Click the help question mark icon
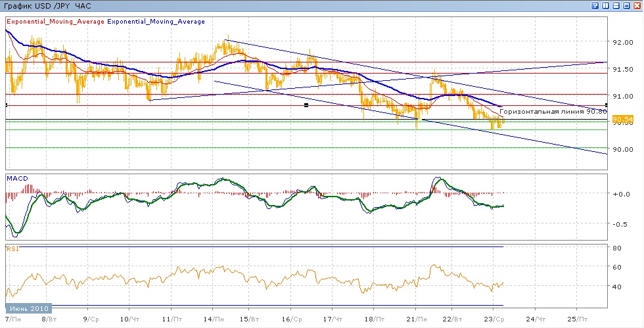Image resolution: width=644 pixels, height=328 pixels. point(595,5)
